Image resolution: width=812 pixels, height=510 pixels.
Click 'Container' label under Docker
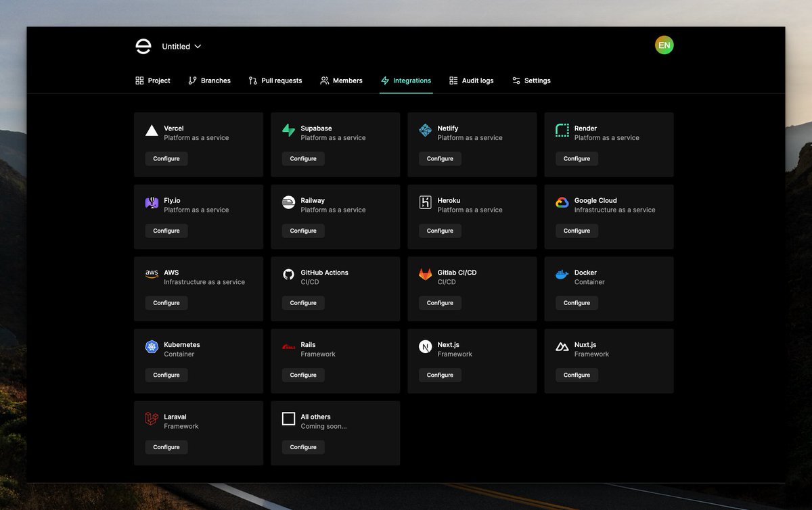[589, 282]
